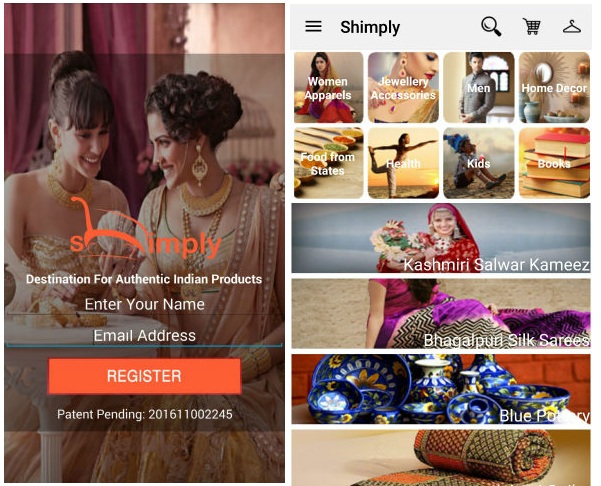Open the Bhagalpuri Silk Sarees banner
601x486 pixels.
pyautogui.click(x=441, y=314)
